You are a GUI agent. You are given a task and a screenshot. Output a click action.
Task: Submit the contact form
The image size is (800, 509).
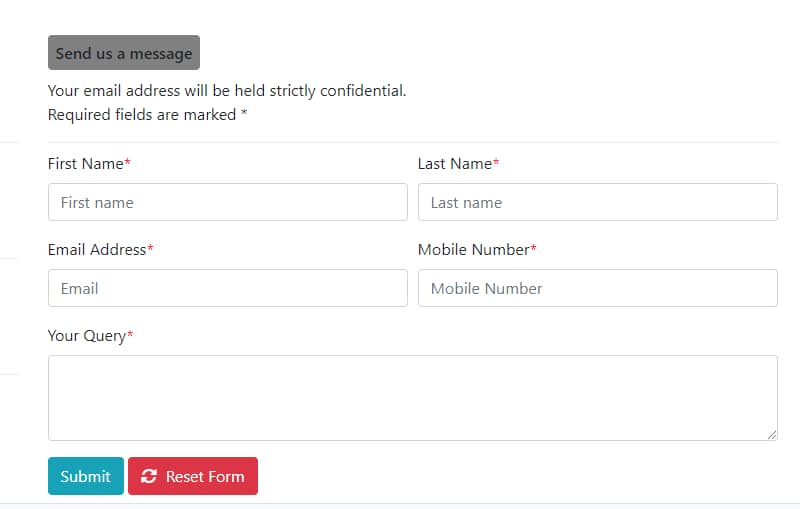(x=85, y=476)
